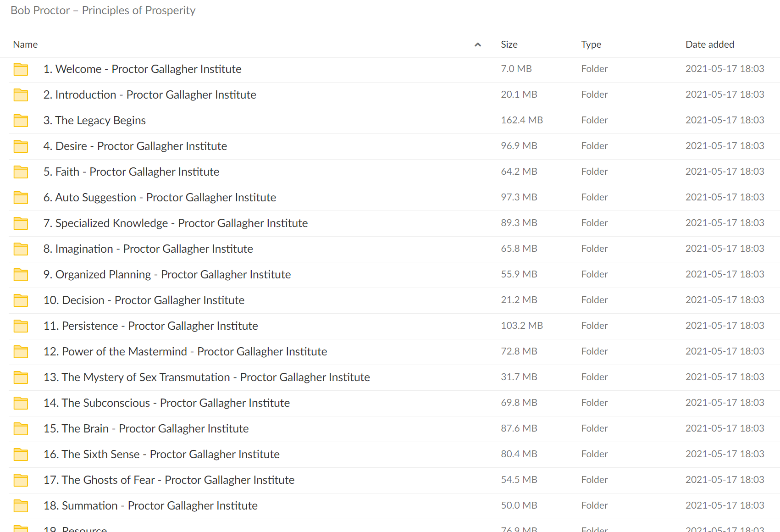Screen dimensions: 780x532
Task: Sort by Name column header
Action: point(25,44)
